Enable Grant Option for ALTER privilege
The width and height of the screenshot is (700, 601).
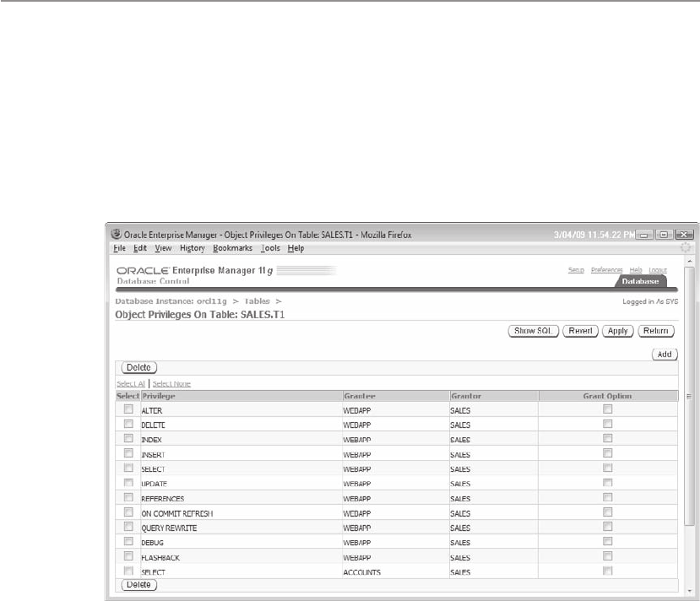tap(608, 409)
